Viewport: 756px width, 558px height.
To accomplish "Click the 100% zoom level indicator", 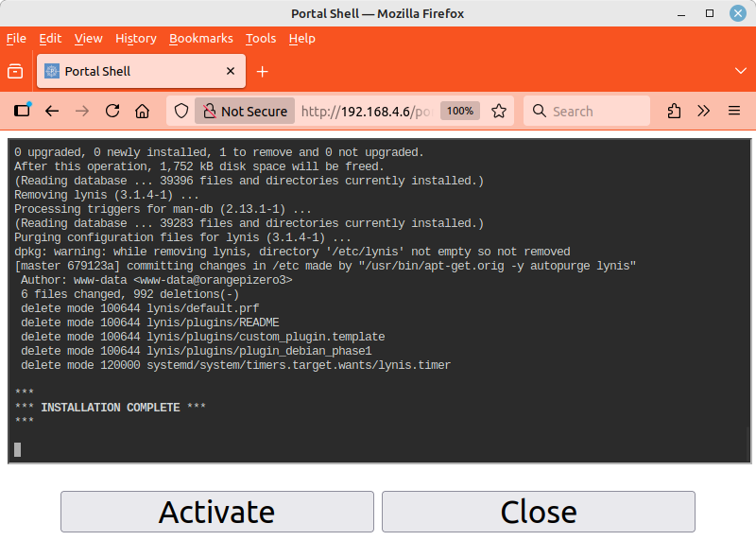I will click(460, 111).
